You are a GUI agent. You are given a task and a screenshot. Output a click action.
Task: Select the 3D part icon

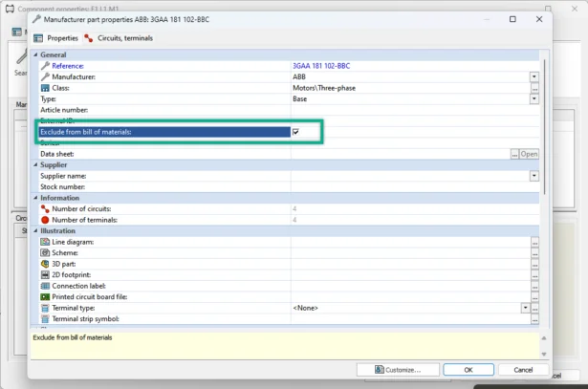(45, 264)
